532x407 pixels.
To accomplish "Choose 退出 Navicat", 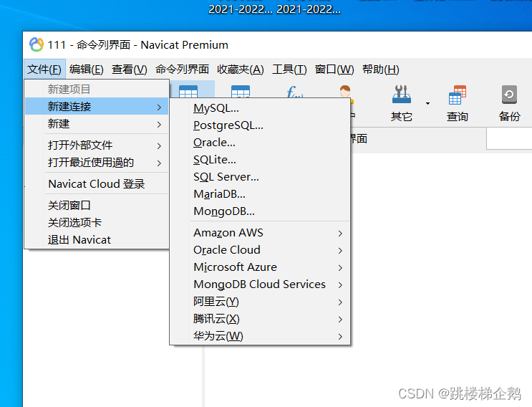I will tap(97, 239).
